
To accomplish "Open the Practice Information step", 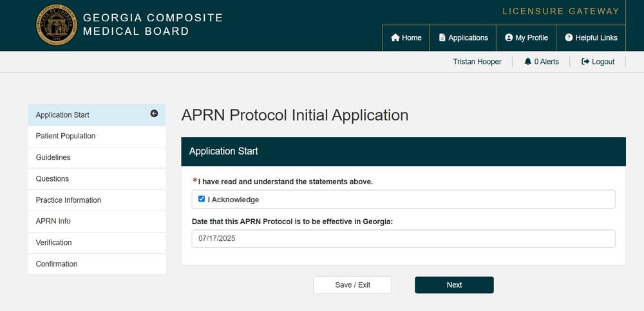I will point(97,200).
